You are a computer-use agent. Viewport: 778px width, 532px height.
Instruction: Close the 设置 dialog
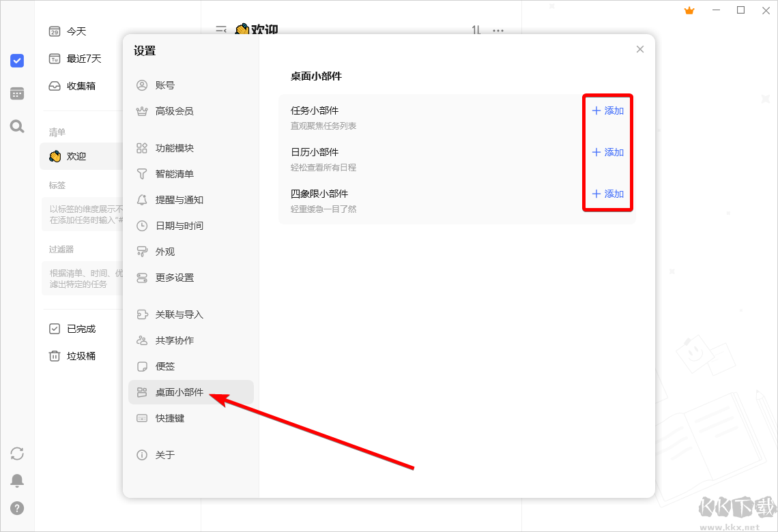click(639, 48)
